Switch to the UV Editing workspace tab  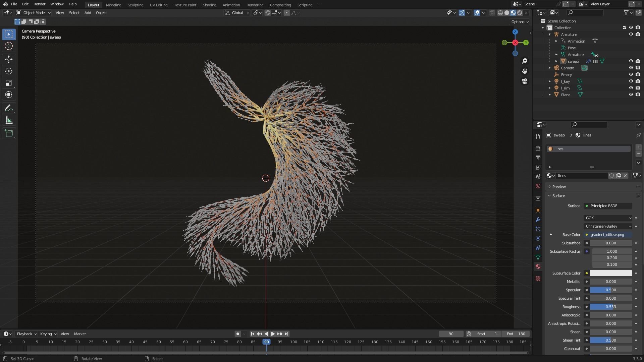coord(158,5)
